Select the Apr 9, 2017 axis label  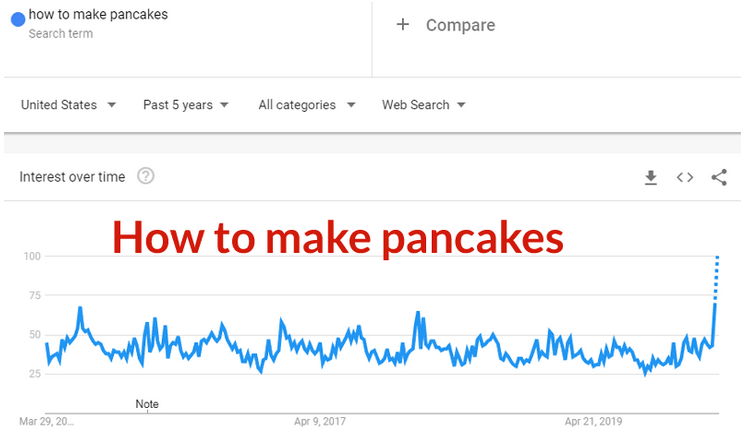(320, 422)
